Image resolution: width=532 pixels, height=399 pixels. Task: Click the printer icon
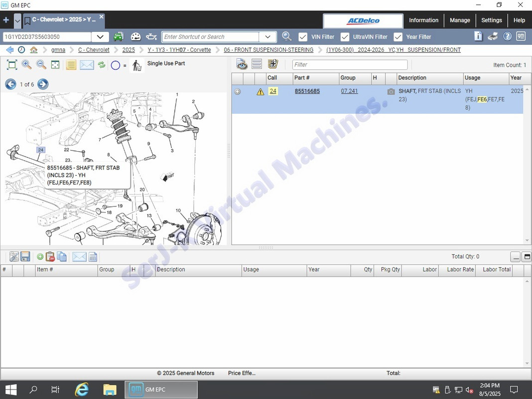[493, 36]
